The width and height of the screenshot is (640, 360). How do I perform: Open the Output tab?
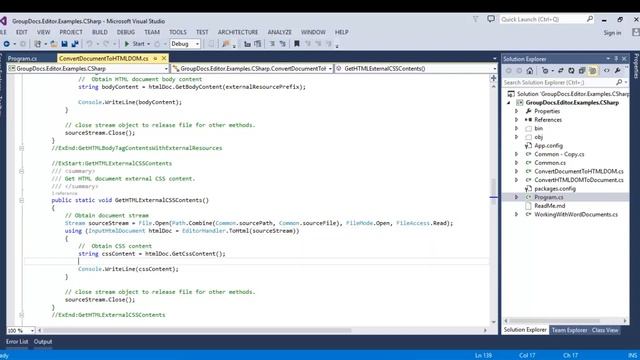pos(43,342)
